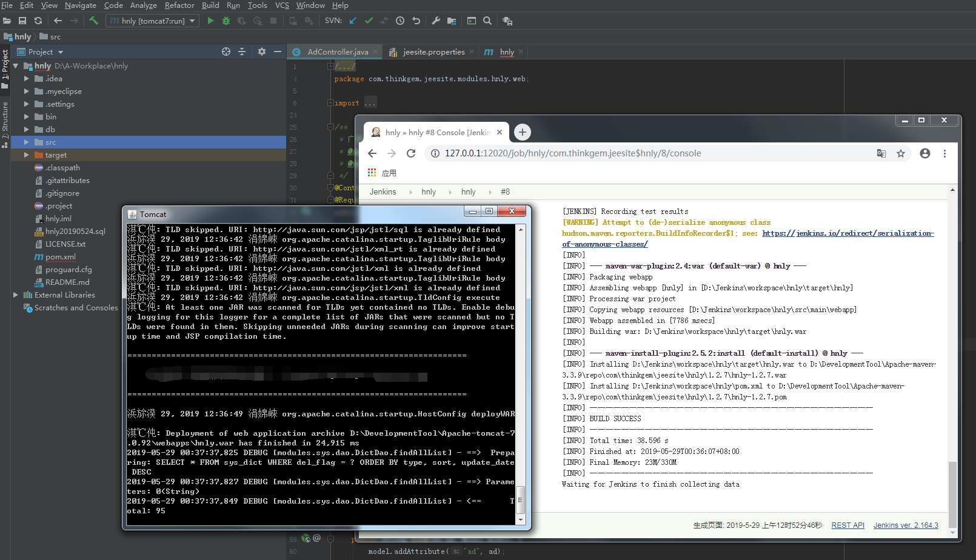Click the #8 breadcrumb link

click(x=505, y=192)
